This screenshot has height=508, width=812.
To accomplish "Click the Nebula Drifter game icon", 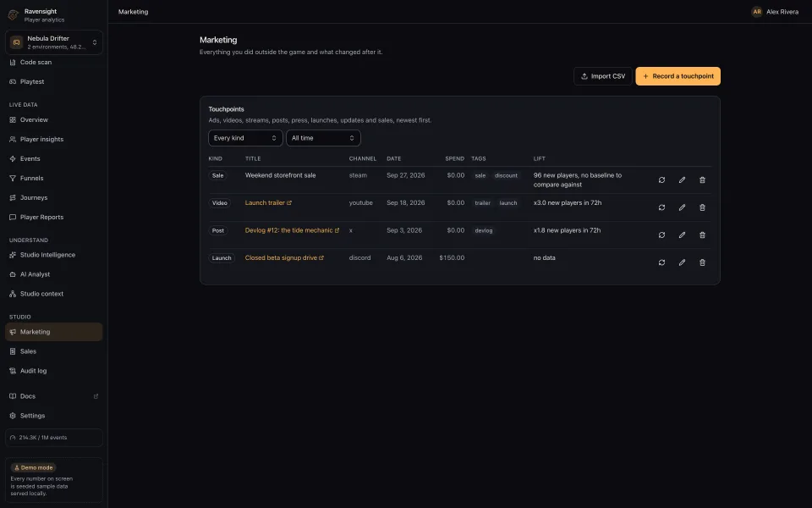I will click(x=16, y=42).
